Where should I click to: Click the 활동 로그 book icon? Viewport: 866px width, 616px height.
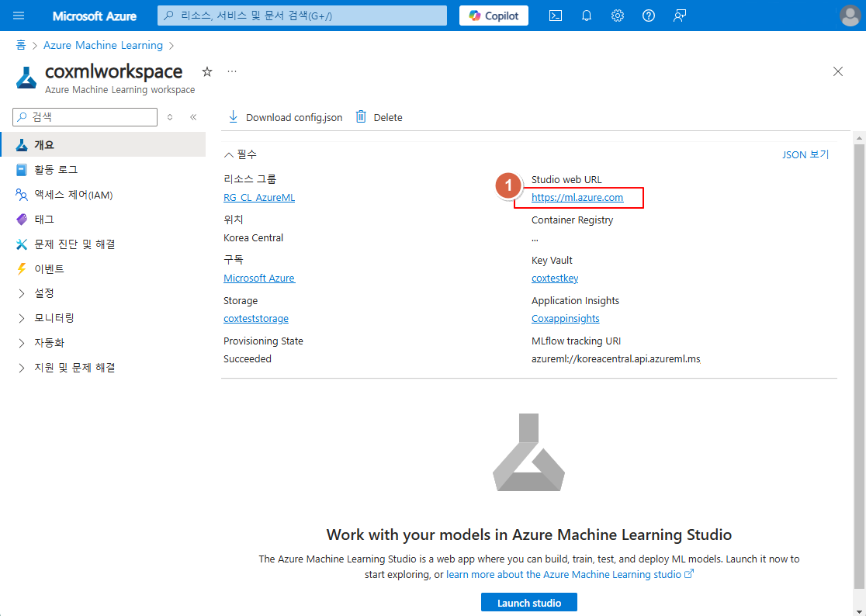click(x=22, y=170)
